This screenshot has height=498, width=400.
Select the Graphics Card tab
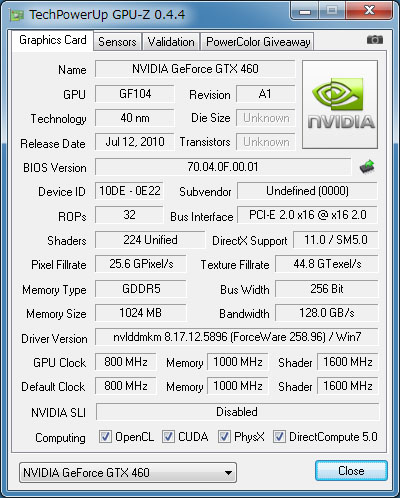53,40
